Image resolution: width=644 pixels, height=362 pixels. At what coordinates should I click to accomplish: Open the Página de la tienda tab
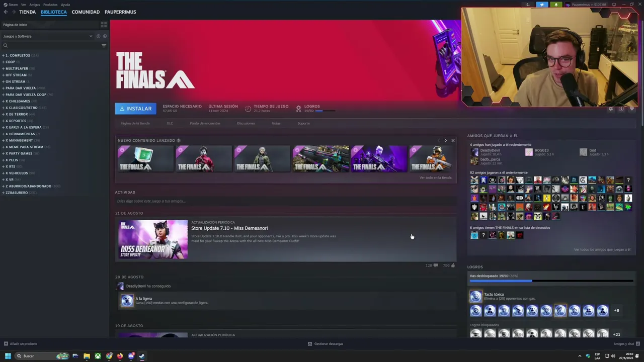pos(135,123)
